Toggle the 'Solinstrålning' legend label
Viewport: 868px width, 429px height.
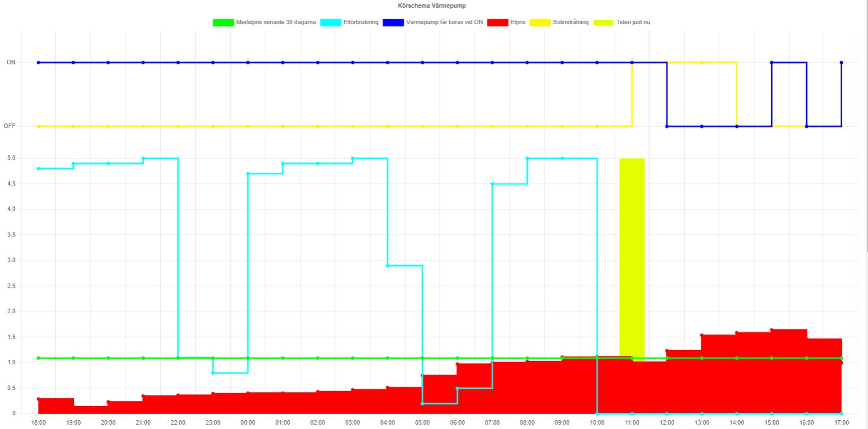pyautogui.click(x=571, y=22)
